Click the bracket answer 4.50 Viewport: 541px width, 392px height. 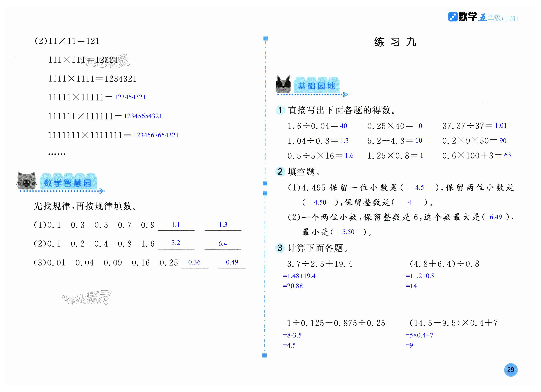[320, 202]
